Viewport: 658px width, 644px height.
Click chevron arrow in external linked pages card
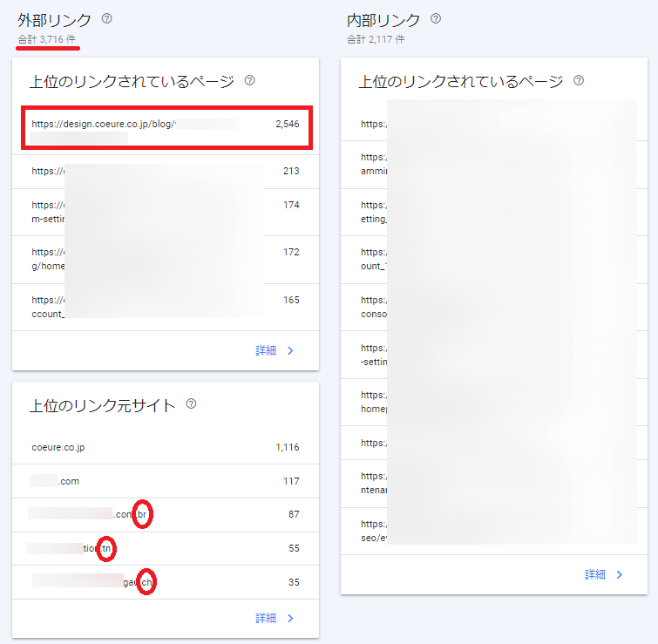click(290, 350)
